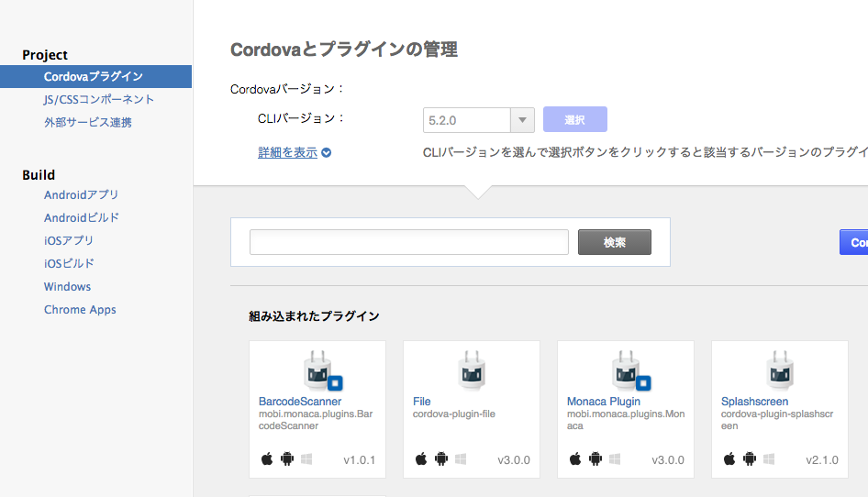Focus the plugin search input field
The image size is (868, 497).
pyautogui.click(x=409, y=242)
